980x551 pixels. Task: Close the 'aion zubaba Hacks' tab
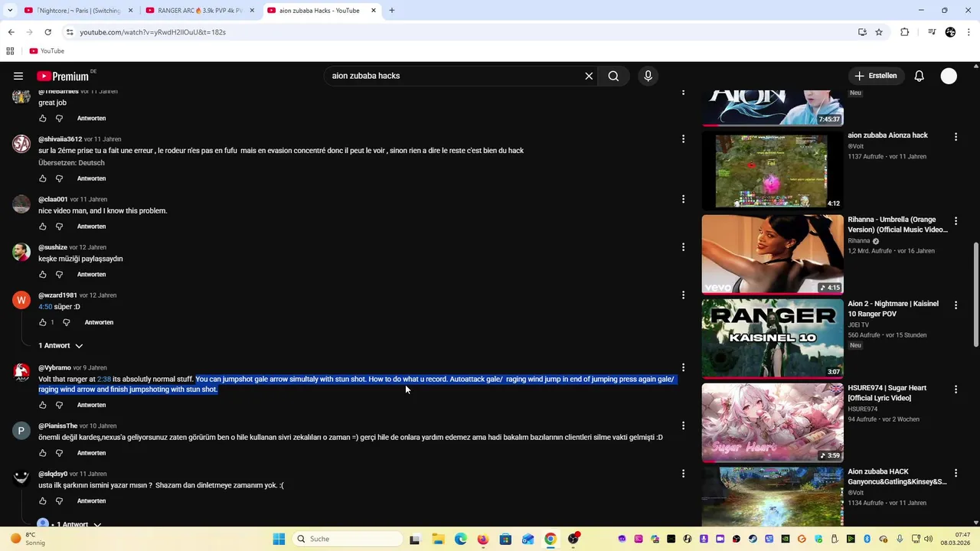tap(374, 11)
